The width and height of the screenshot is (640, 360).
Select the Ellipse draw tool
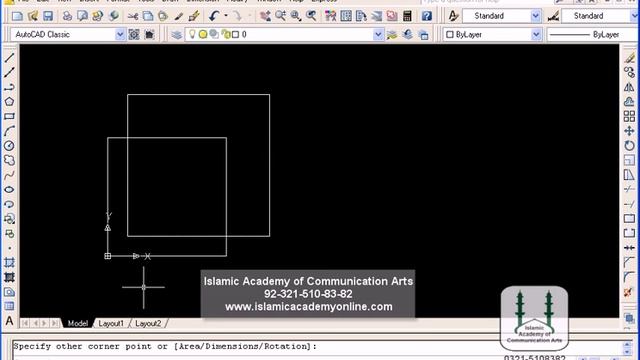click(9, 190)
